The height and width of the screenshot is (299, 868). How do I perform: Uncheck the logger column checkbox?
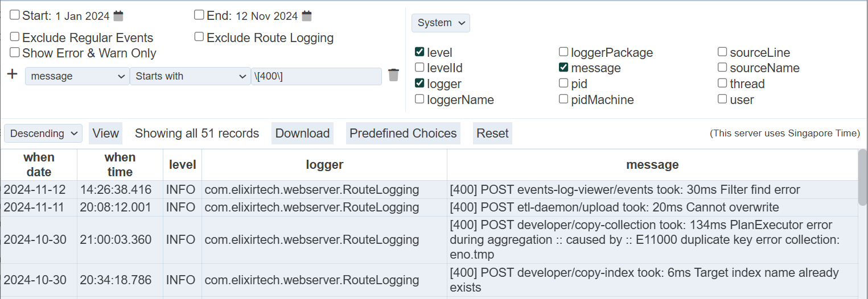(419, 83)
